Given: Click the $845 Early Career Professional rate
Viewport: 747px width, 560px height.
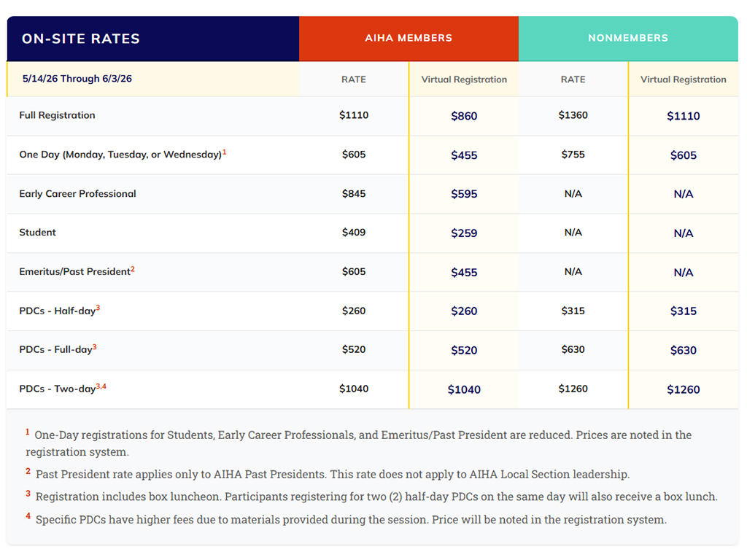Looking at the screenshot, I should [354, 194].
